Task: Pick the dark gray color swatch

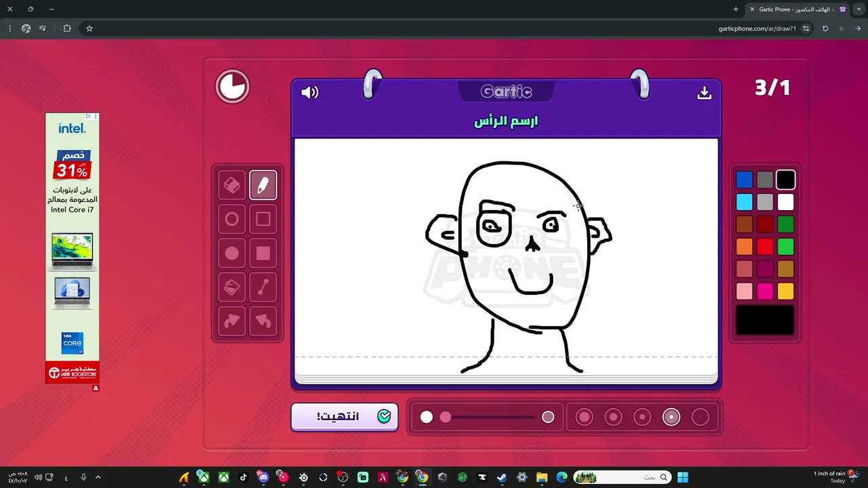Action: tap(765, 180)
